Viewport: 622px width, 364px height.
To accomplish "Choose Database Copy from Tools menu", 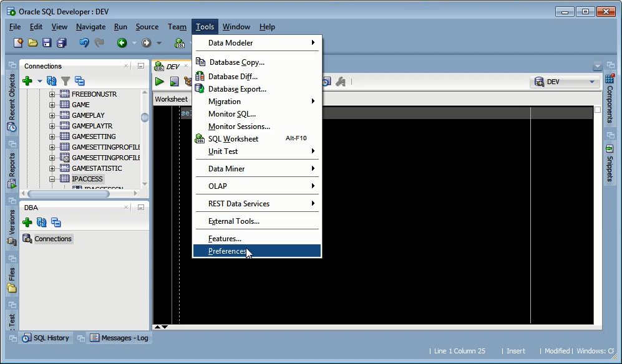I will click(256, 62).
